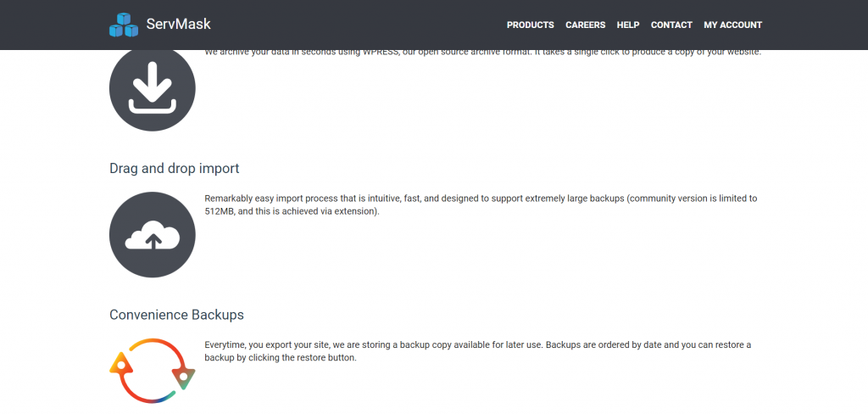
Task: Go to the CAREERS page
Action: pos(585,25)
